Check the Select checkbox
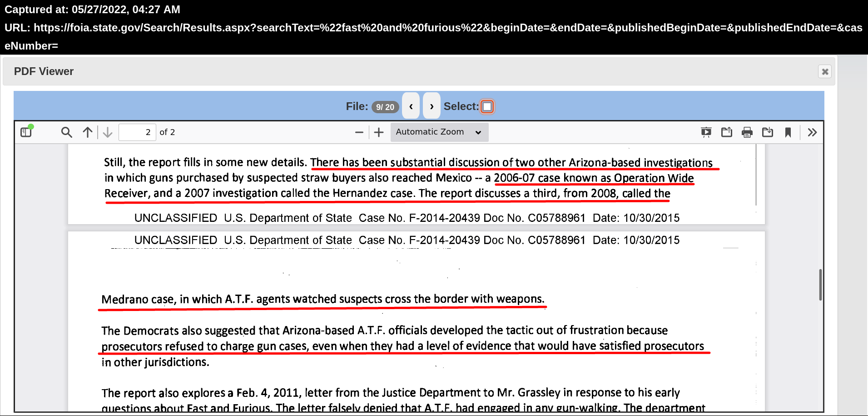 487,106
